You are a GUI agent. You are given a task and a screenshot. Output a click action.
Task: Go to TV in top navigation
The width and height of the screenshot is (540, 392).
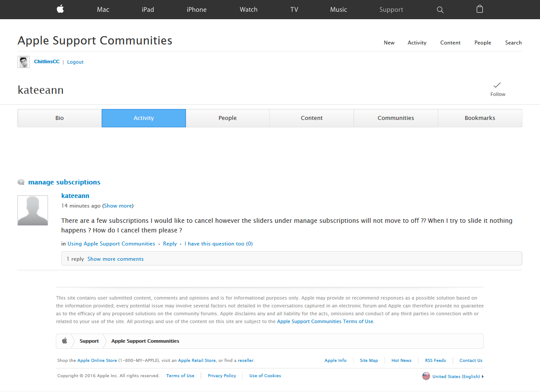pos(294,10)
